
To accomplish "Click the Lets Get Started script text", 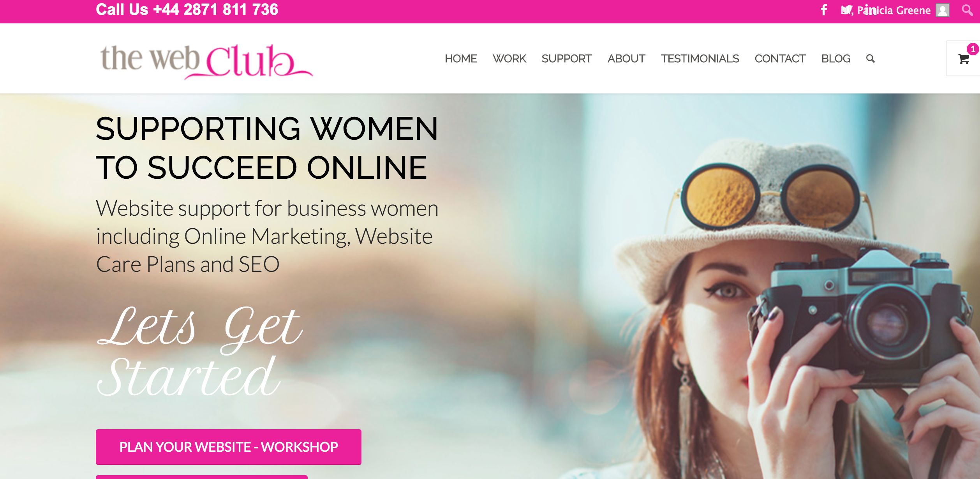I will tap(199, 350).
